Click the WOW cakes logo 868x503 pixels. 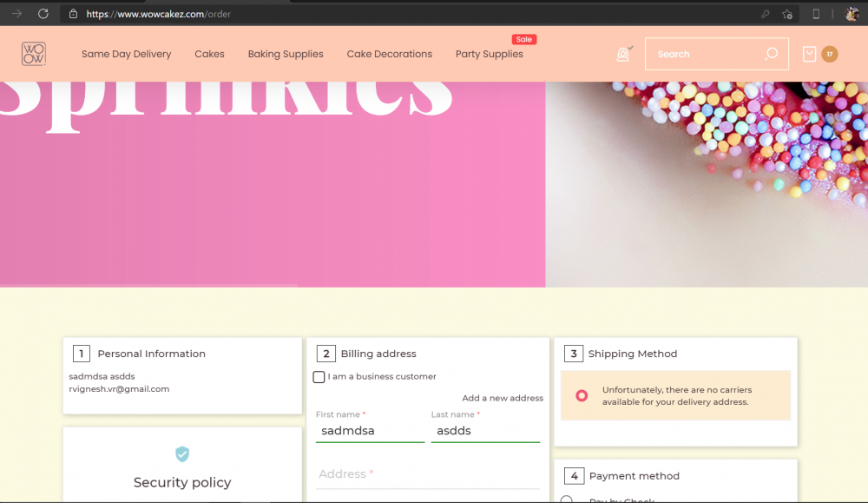click(x=34, y=53)
